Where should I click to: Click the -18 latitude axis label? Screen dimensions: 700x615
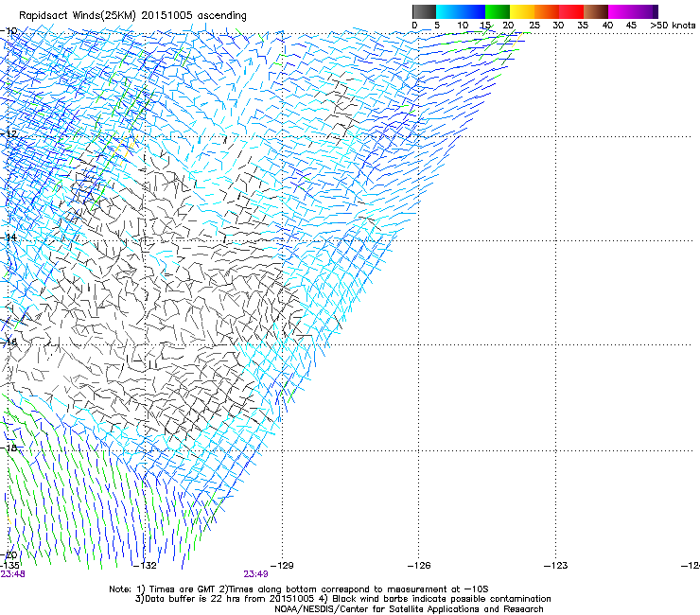[9, 448]
